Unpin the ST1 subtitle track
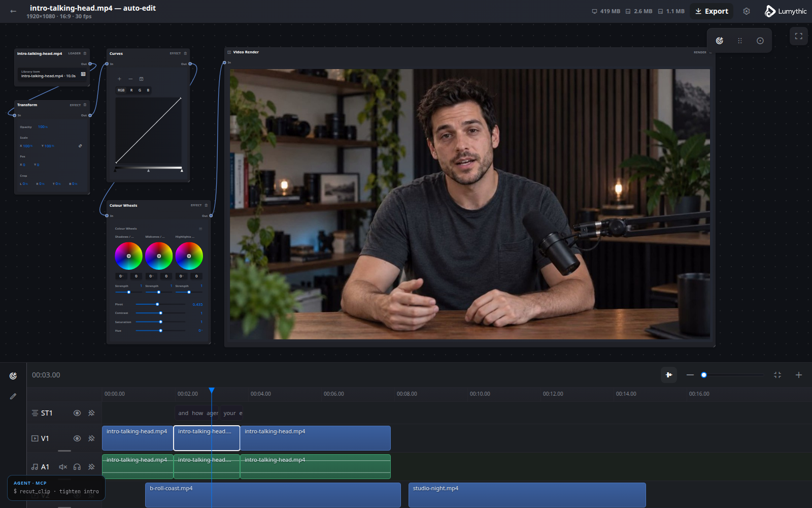 click(x=91, y=413)
